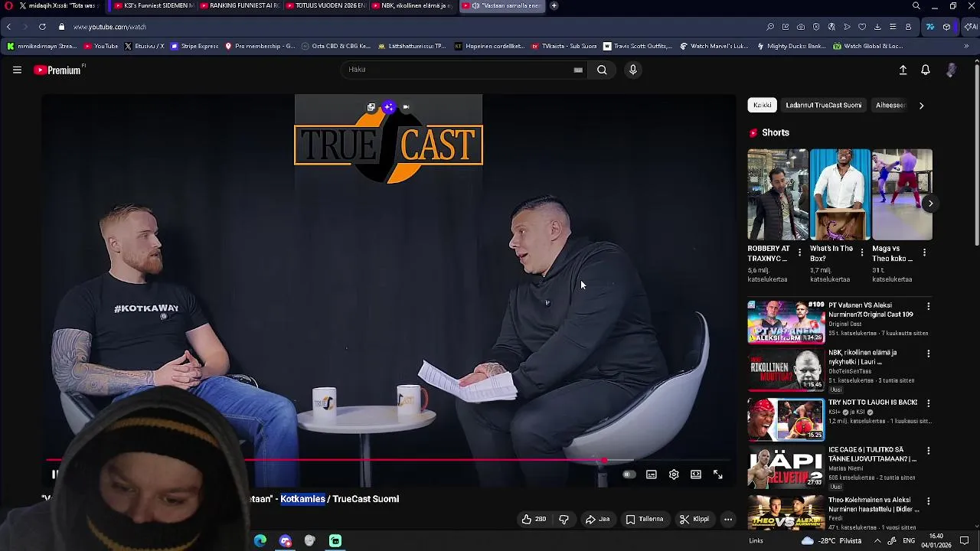Screen dimensions: 980x551
Task: Enter fullscreen mode on the video
Action: tap(718, 474)
